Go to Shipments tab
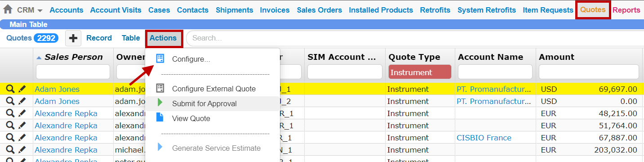Viewport: 644px width, 162px height. coord(234,10)
